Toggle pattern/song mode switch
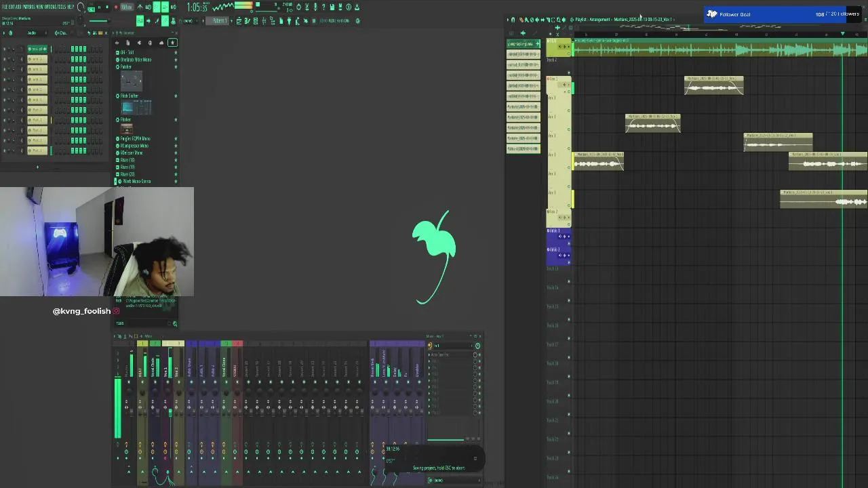Image resolution: width=868 pixels, height=488 pixels. point(91,7)
